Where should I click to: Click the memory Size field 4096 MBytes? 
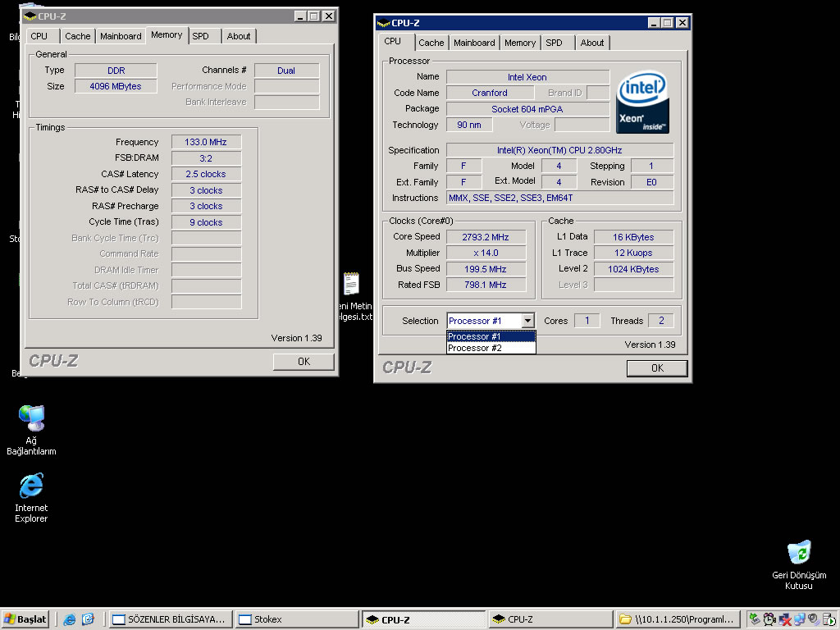point(116,86)
